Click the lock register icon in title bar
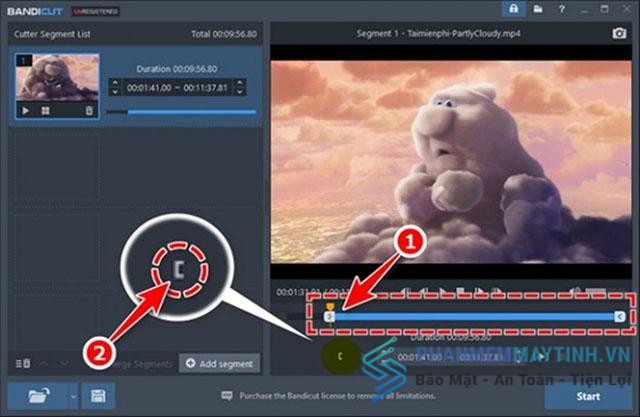Image resolution: width=640 pixels, height=417 pixels. 513,9
